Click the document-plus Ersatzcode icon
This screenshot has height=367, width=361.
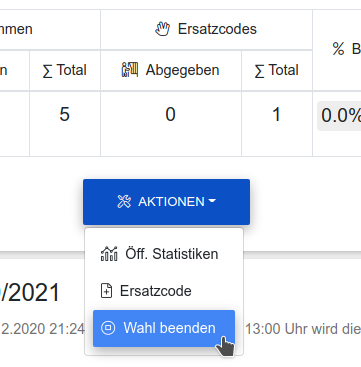pos(106,291)
